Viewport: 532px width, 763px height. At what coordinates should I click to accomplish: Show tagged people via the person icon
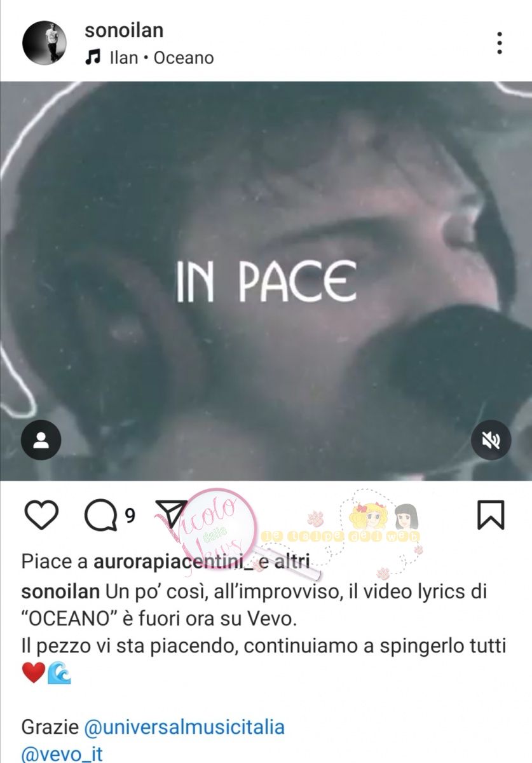tap(41, 439)
